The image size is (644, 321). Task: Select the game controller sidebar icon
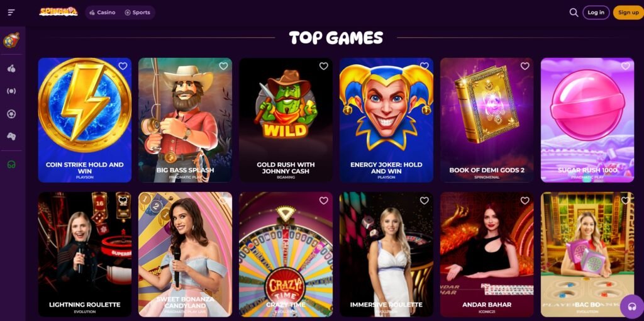(11, 137)
